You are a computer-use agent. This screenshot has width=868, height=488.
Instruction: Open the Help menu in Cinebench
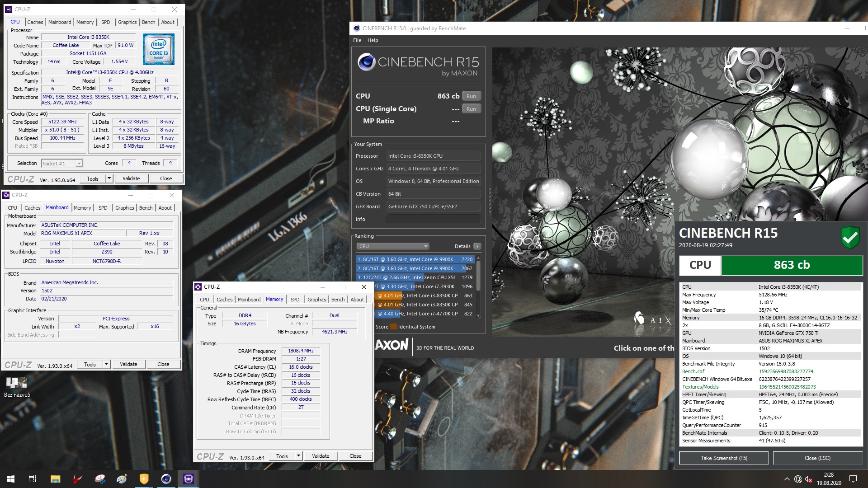click(x=373, y=40)
